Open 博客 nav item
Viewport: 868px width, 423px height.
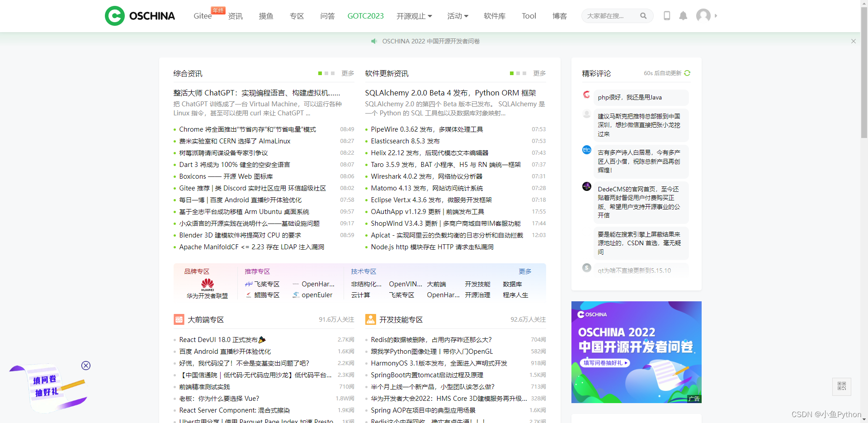(x=559, y=16)
